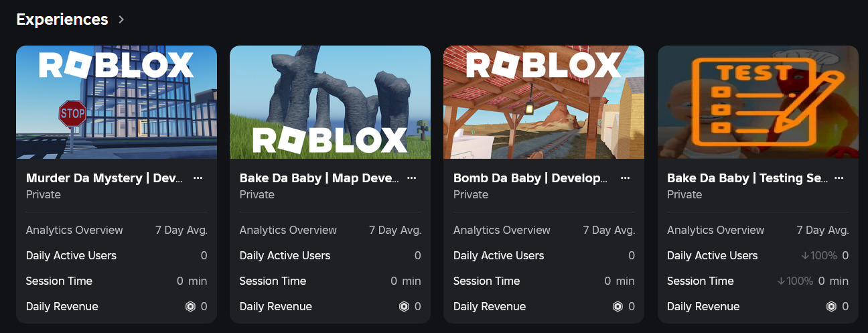Open Bake Da Baby Testing thumbnail
The height and width of the screenshot is (333, 868).
pos(757,102)
